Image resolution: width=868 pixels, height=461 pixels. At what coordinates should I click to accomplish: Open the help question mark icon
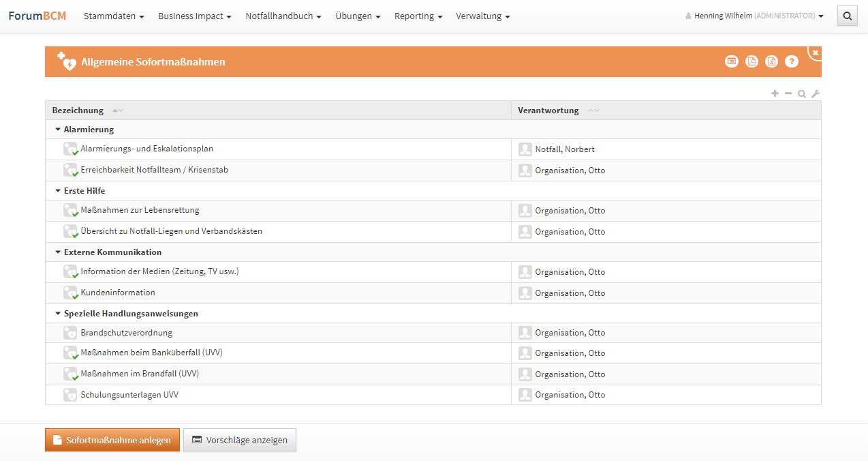[791, 61]
